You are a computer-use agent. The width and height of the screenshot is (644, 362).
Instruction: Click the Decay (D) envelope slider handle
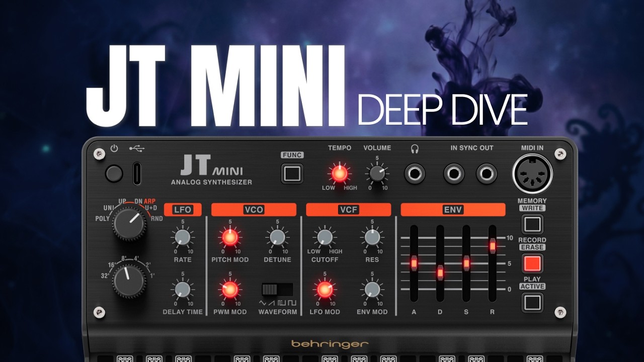click(x=440, y=273)
